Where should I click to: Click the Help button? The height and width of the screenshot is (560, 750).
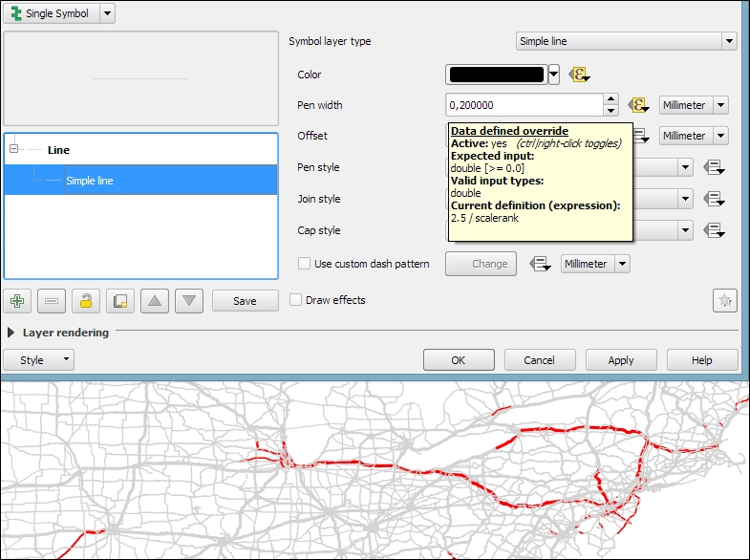702,360
